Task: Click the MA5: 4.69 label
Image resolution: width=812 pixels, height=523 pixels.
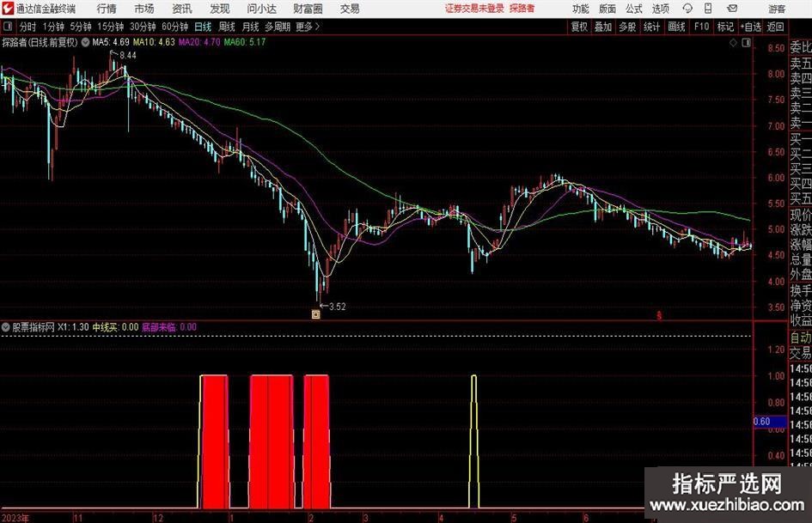Action: coord(111,42)
